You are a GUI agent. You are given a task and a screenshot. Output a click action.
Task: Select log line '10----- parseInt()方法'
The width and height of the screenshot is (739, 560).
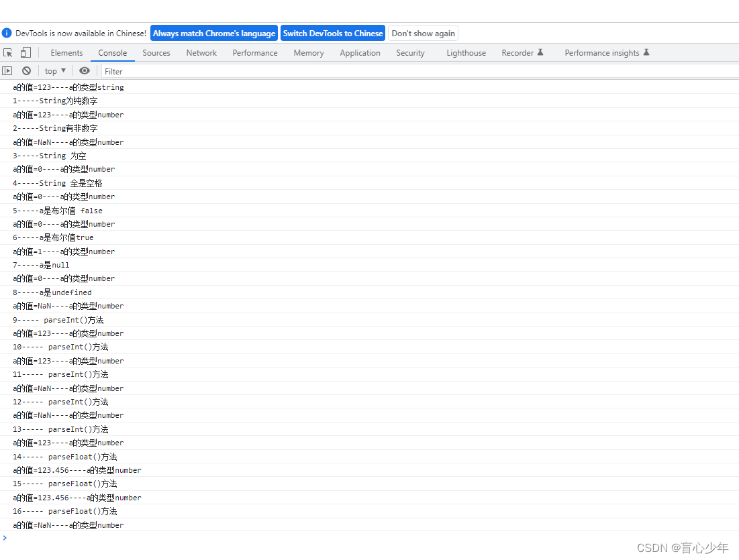pos(60,347)
